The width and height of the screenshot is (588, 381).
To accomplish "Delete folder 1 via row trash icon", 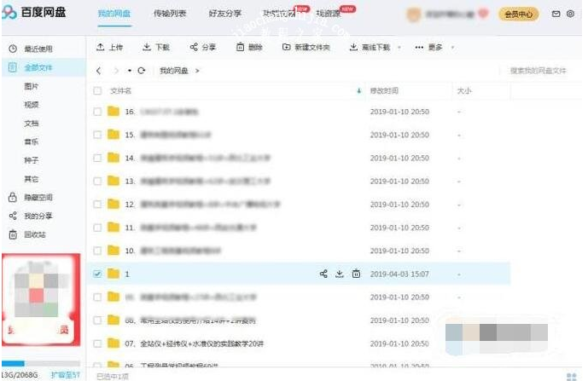I will click(356, 274).
